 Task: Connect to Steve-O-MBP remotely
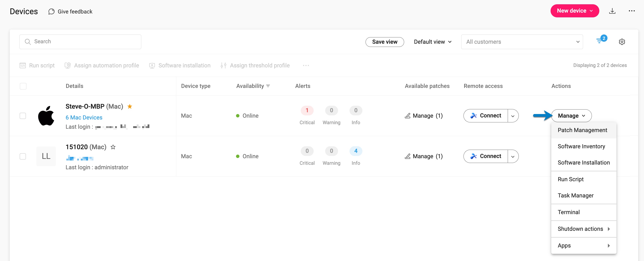(x=486, y=116)
